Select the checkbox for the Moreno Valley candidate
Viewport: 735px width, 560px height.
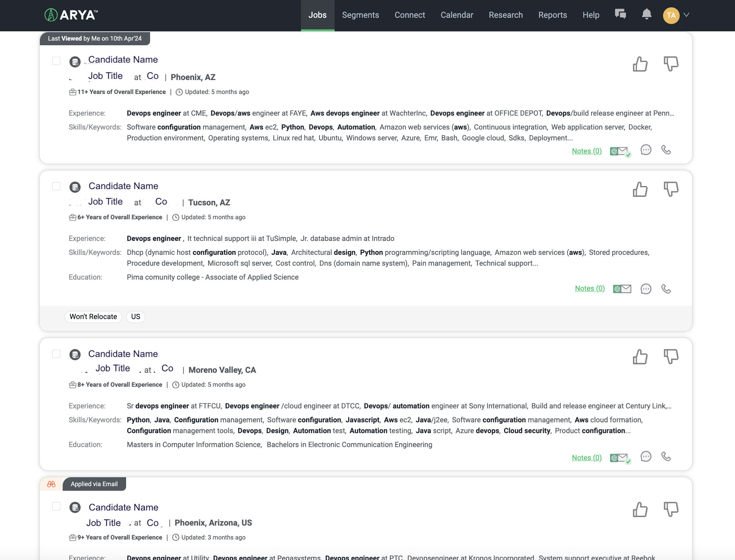[56, 353]
